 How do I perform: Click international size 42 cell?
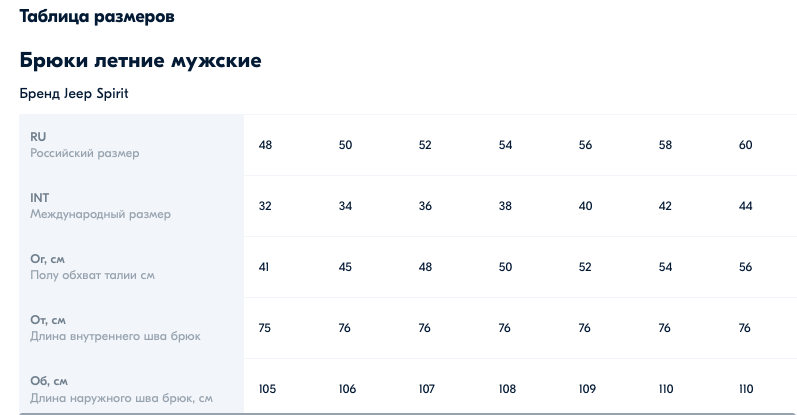coord(665,206)
